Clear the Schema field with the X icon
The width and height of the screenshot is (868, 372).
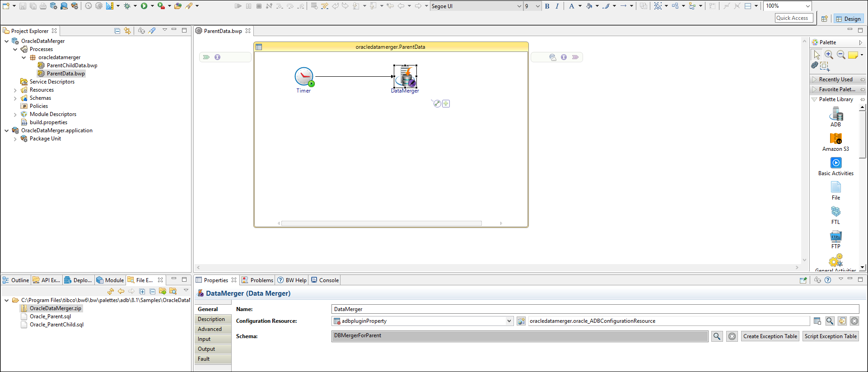pyautogui.click(x=732, y=336)
